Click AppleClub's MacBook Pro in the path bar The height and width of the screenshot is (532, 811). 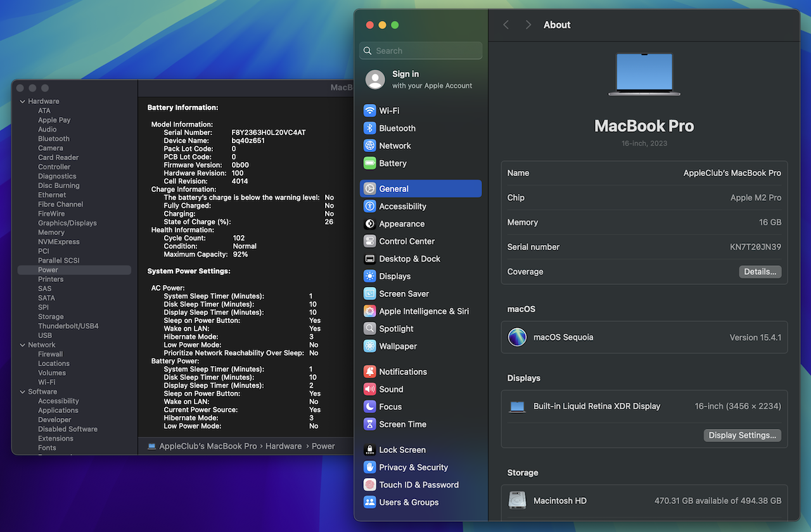pos(208,446)
